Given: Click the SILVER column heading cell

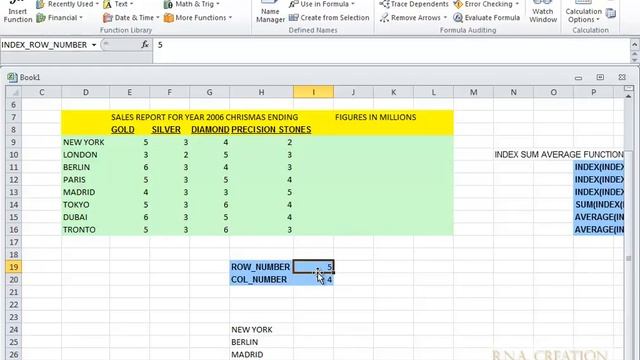Looking at the screenshot, I should (x=169, y=129).
